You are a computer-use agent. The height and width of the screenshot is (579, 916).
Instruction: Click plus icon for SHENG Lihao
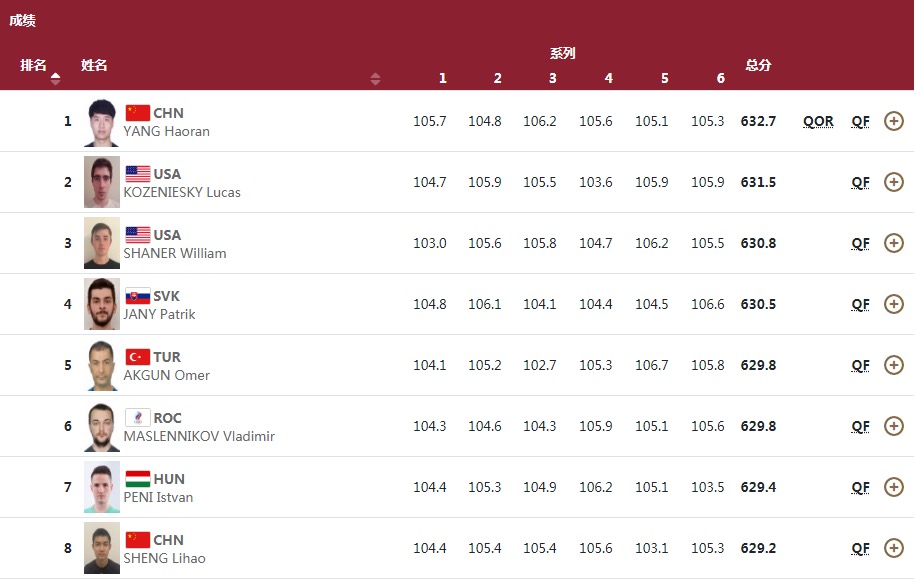[894, 548]
